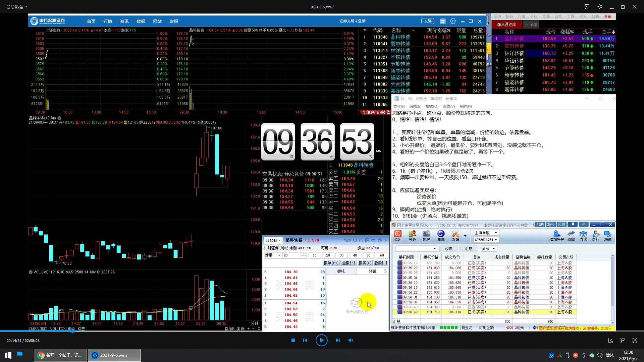Click the playlist settings icon at player bottom
The height and width of the screenshot is (362, 644).
pyautogui.click(x=623, y=340)
